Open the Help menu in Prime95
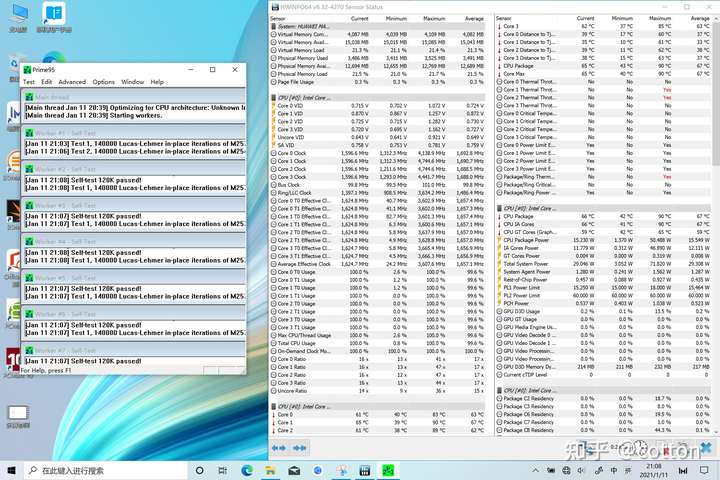The width and height of the screenshot is (720, 480). click(x=157, y=82)
